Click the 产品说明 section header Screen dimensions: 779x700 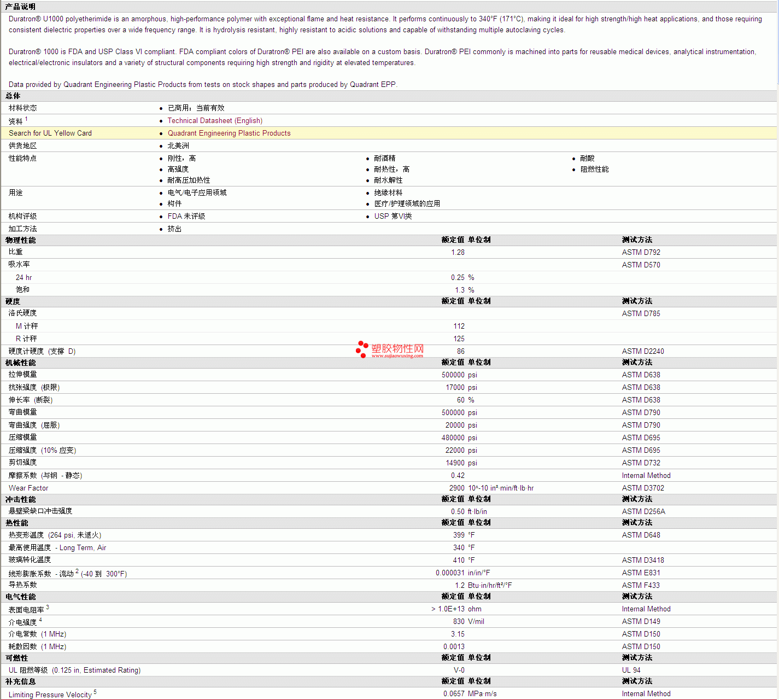click(x=20, y=7)
